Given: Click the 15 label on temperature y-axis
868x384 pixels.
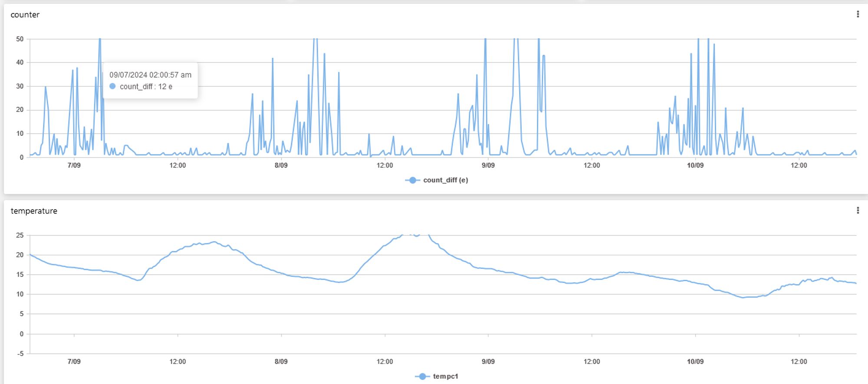Looking at the screenshot, I should (x=20, y=275).
